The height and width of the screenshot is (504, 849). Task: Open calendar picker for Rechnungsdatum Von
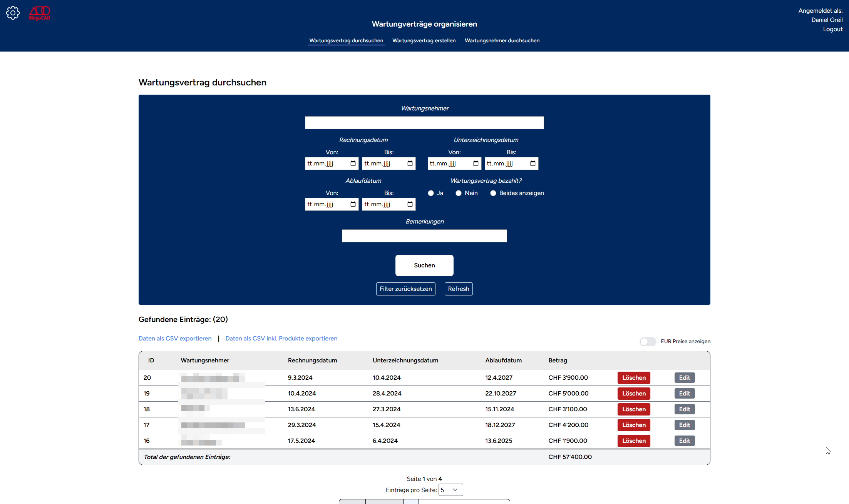tap(353, 164)
